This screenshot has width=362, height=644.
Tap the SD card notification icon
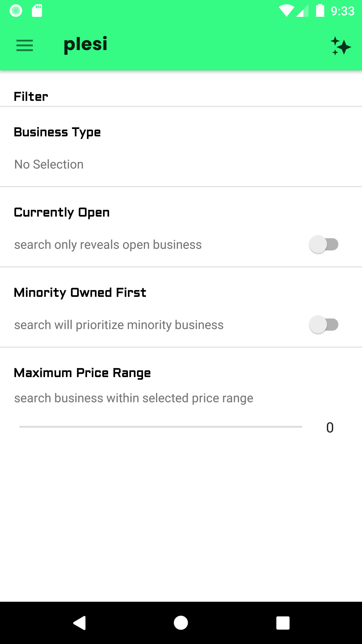37,11
